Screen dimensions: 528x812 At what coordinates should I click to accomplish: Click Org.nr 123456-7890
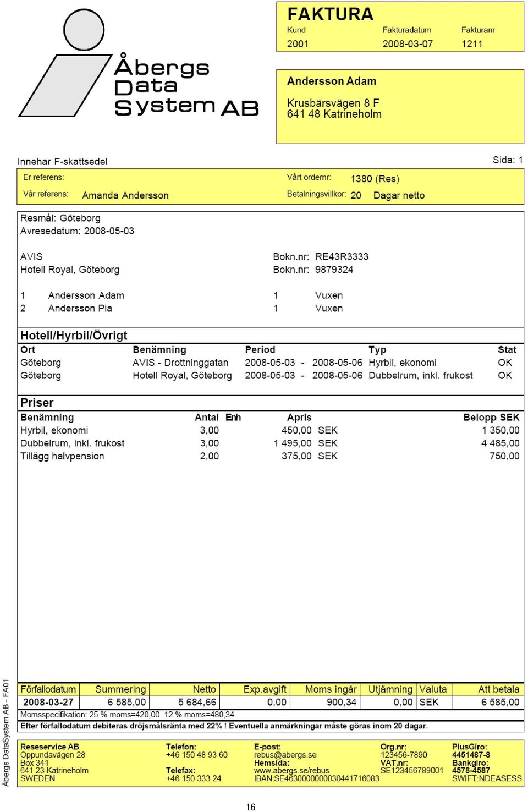(x=404, y=755)
